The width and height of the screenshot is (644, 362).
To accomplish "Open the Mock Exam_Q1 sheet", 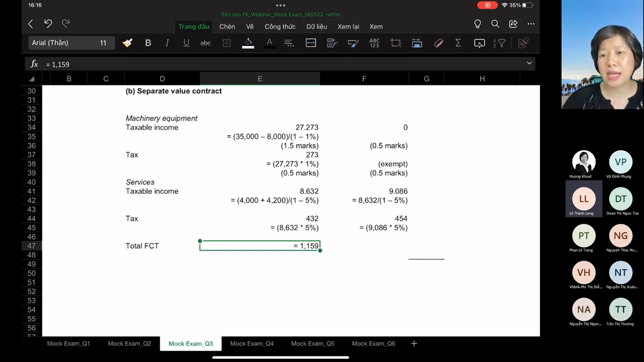I will [x=68, y=344].
